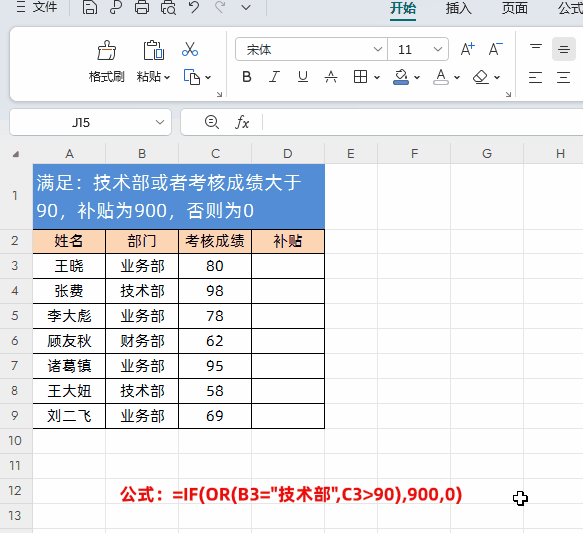Open the font color dropdown arrow

tap(457, 77)
